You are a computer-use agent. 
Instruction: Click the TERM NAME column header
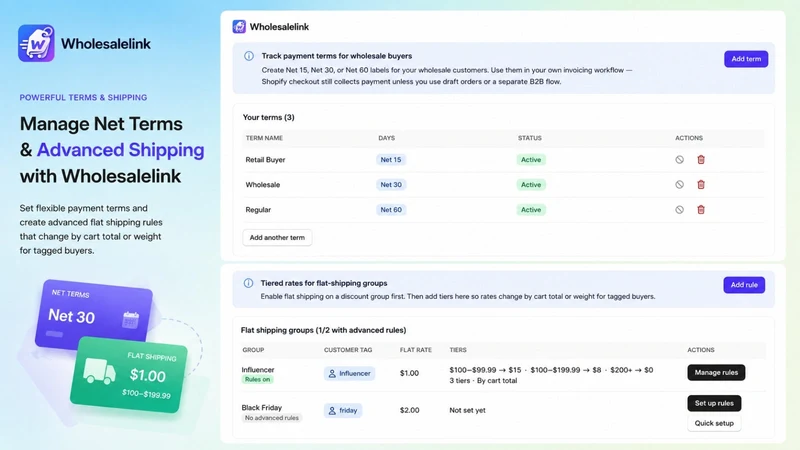pyautogui.click(x=264, y=138)
